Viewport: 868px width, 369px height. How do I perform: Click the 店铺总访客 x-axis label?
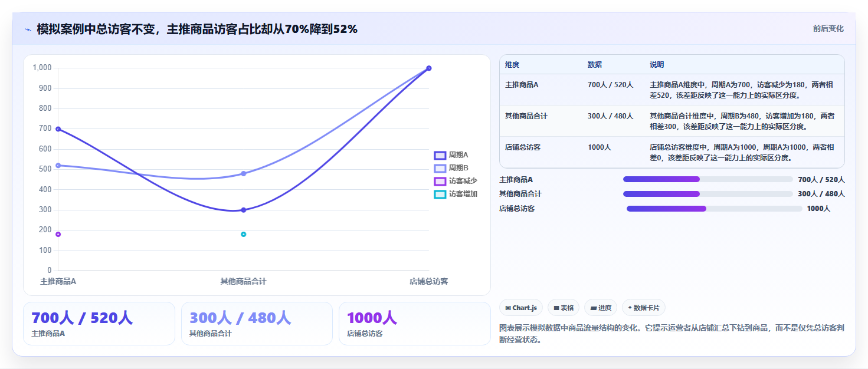coord(429,282)
